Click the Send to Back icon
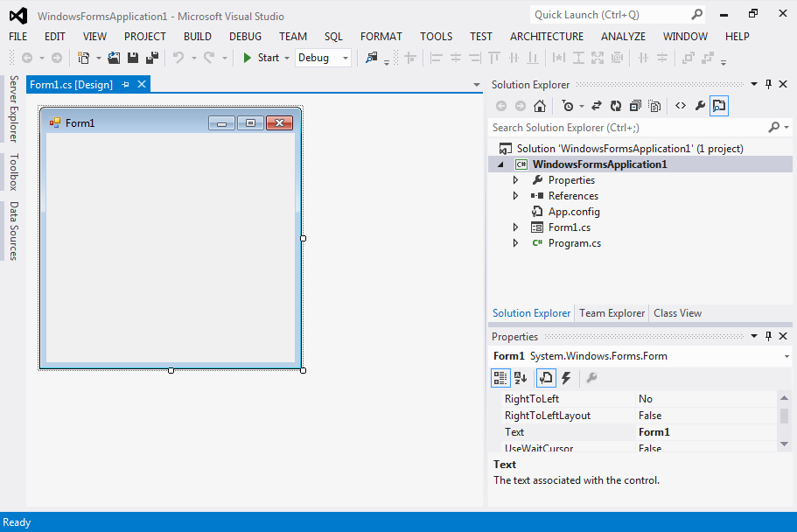This screenshot has width=797, height=532. click(708, 58)
